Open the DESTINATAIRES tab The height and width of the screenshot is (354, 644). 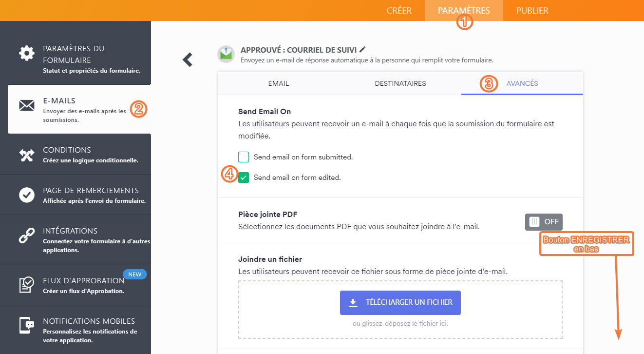point(400,83)
